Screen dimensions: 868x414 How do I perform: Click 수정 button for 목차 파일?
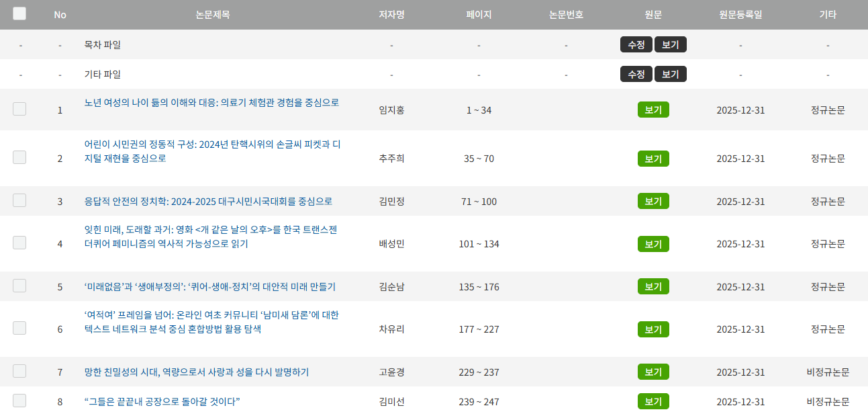pos(636,44)
